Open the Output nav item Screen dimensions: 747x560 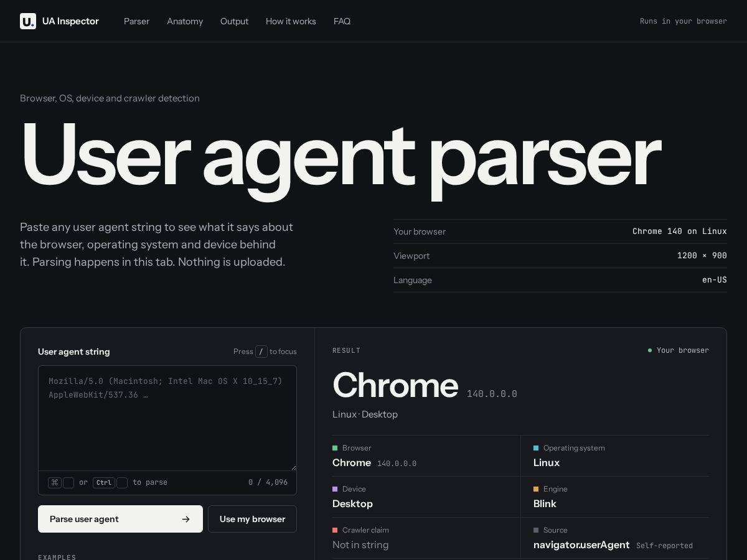pyautogui.click(x=234, y=21)
